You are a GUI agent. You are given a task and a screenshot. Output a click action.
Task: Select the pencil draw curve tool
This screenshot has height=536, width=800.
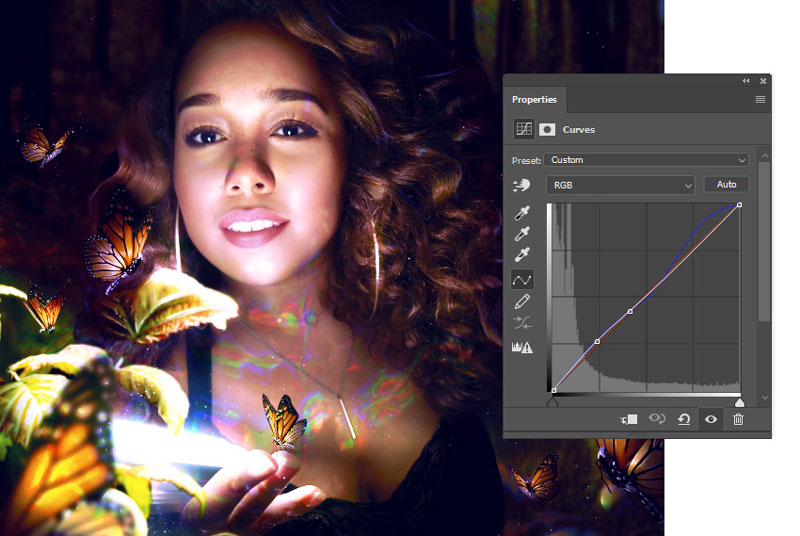522,301
